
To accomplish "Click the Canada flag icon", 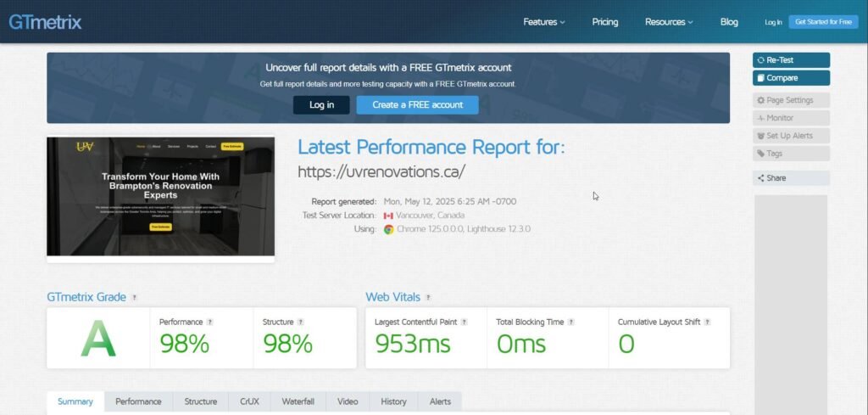I will coord(388,216).
